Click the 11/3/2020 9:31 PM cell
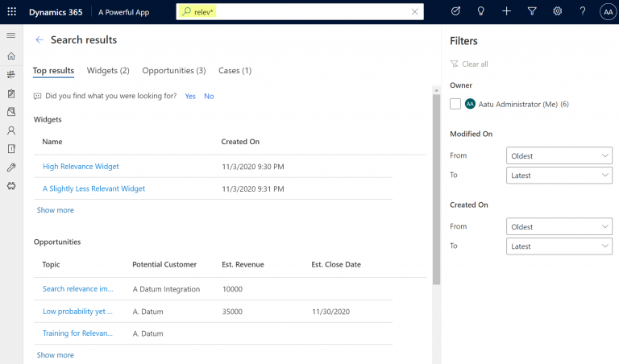The height and width of the screenshot is (364, 619). click(x=252, y=189)
